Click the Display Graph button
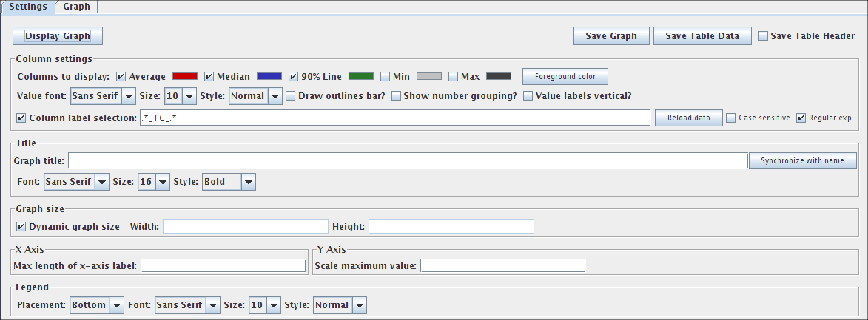 pos(58,36)
